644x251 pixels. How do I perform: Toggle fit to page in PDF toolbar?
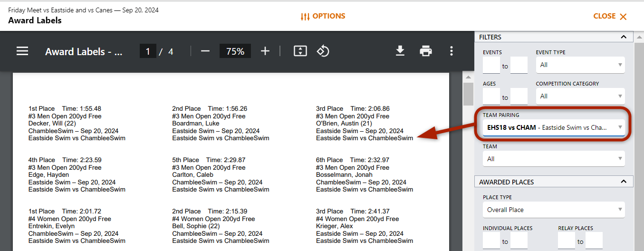pos(300,51)
